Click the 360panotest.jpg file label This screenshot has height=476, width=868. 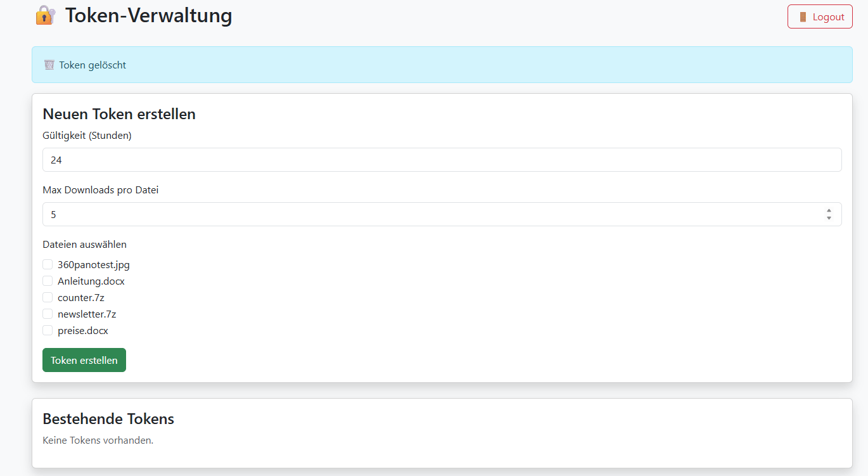point(94,265)
